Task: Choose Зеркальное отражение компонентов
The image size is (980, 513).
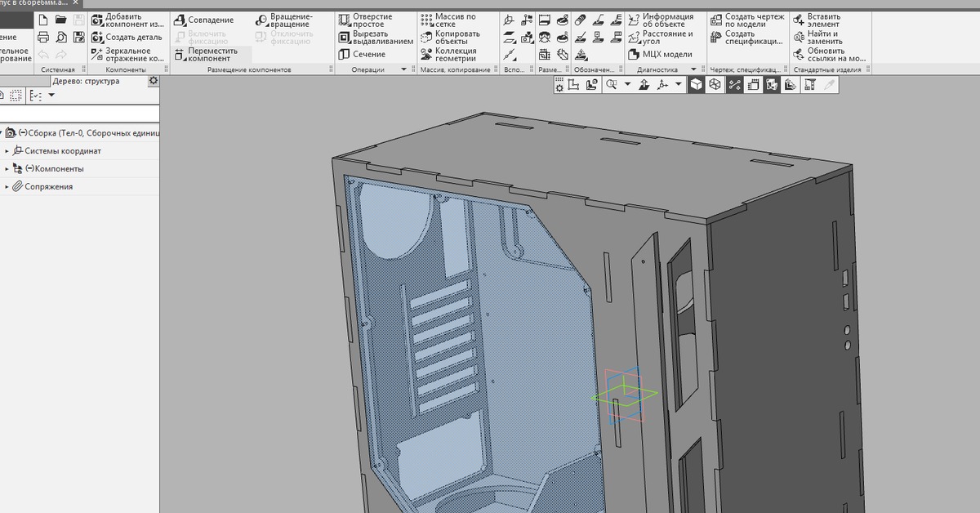Action: point(127,55)
